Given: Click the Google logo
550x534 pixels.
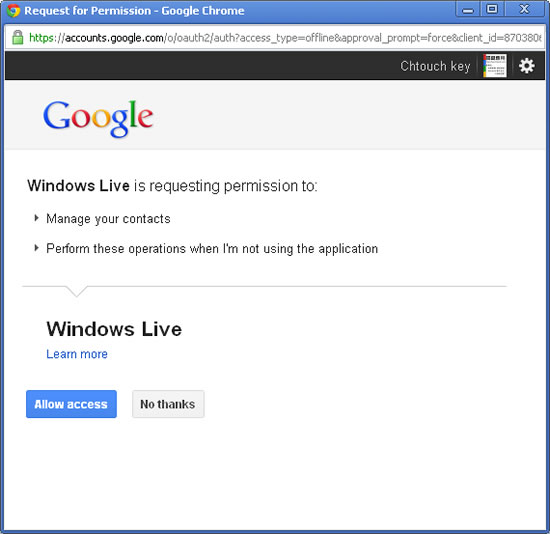Looking at the screenshot, I should [98, 118].
